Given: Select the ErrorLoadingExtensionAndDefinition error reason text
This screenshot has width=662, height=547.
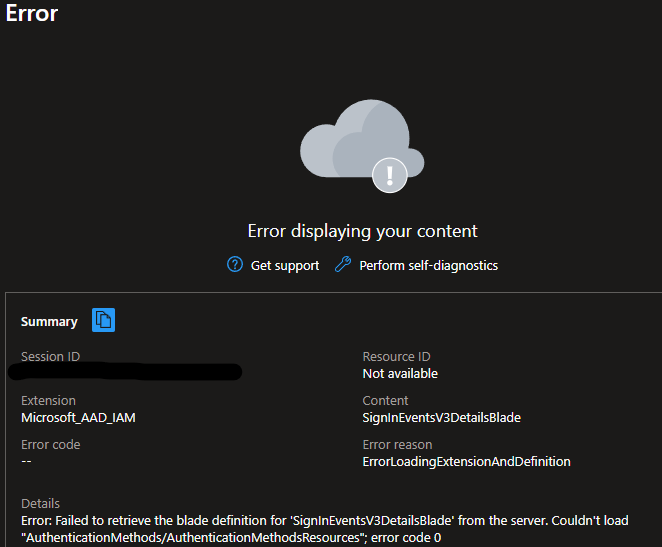Looking at the screenshot, I should pos(467,462).
